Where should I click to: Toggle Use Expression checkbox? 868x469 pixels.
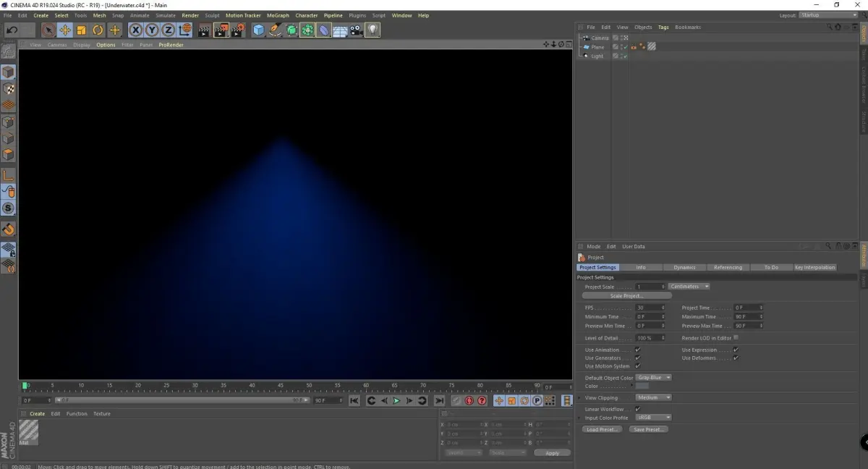tap(736, 350)
